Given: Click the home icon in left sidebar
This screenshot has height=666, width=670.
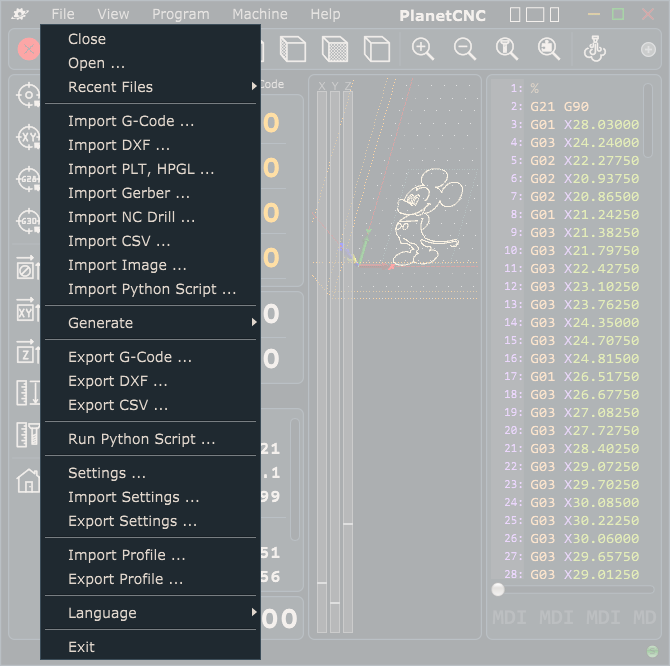Looking at the screenshot, I should 28,481.
